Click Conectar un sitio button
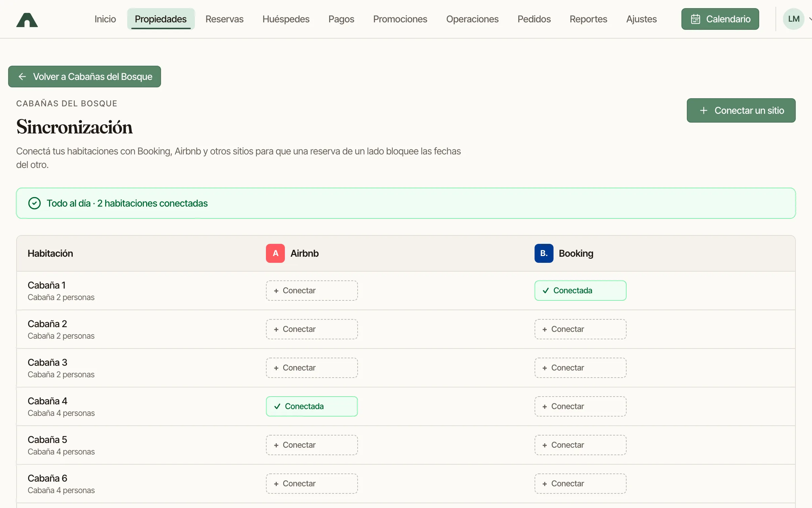This screenshot has width=812, height=508. (741, 110)
